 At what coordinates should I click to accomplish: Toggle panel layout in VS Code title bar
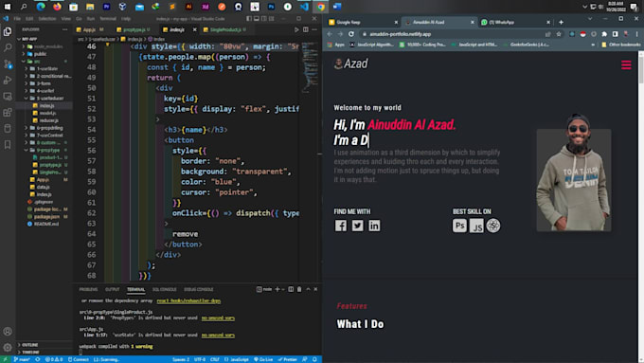tap(257, 19)
